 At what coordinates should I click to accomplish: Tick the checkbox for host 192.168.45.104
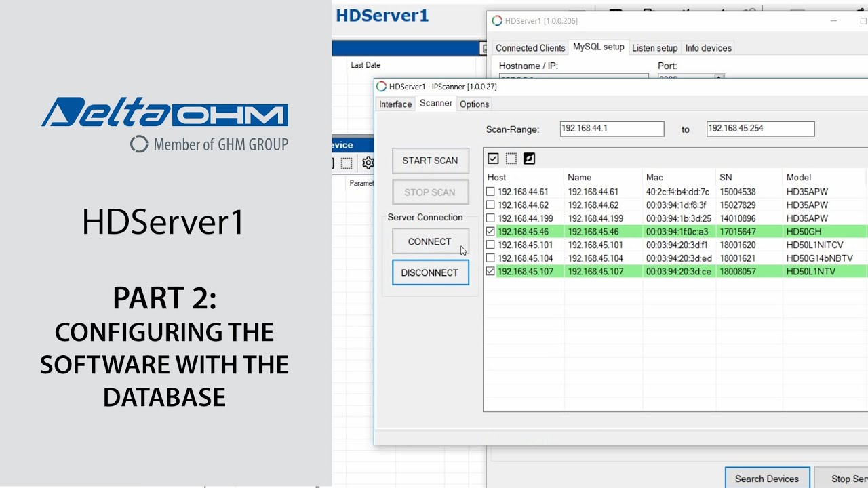tap(490, 258)
